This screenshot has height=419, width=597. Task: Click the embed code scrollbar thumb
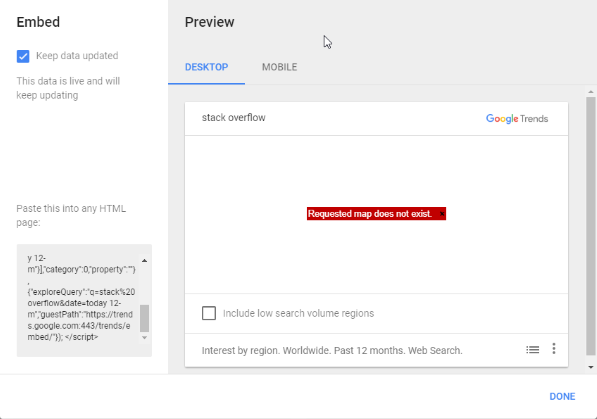click(x=144, y=318)
